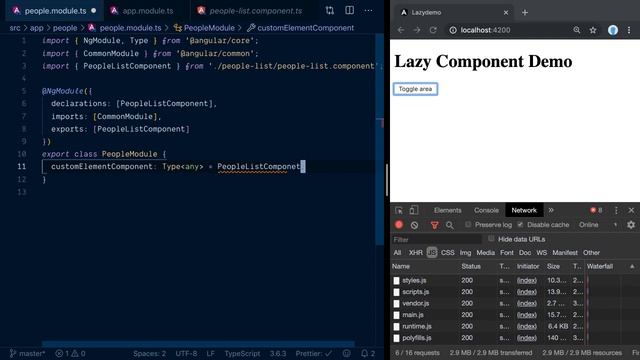Image resolution: width=640 pixels, height=360 pixels.
Task: Open the zoom magnifier in address bar
Action: pos(577,30)
